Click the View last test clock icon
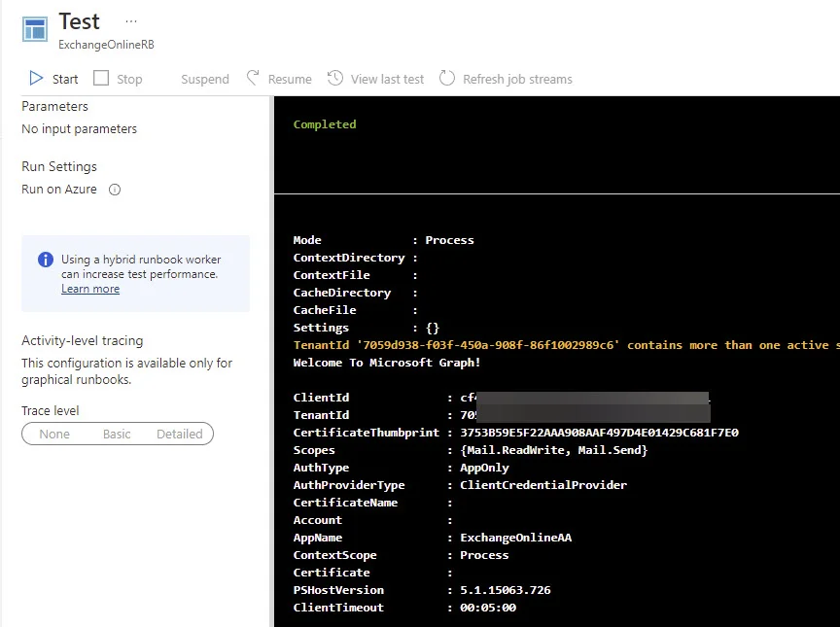 pos(335,78)
